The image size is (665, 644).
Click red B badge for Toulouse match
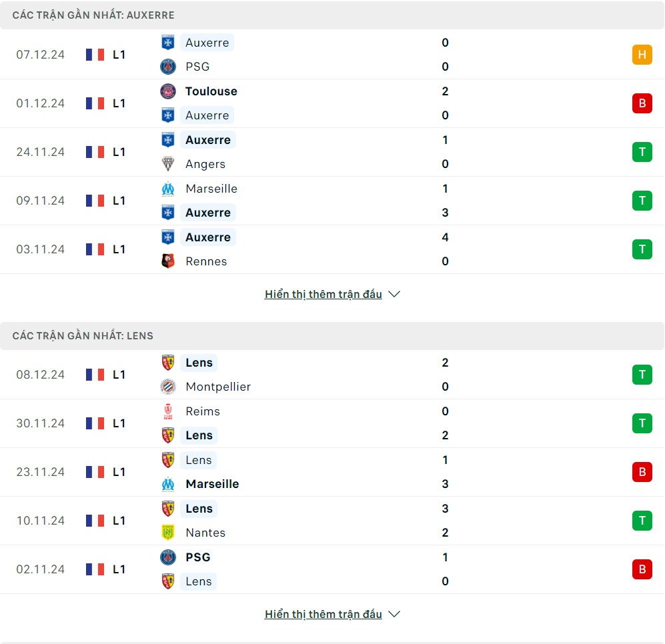(x=642, y=103)
